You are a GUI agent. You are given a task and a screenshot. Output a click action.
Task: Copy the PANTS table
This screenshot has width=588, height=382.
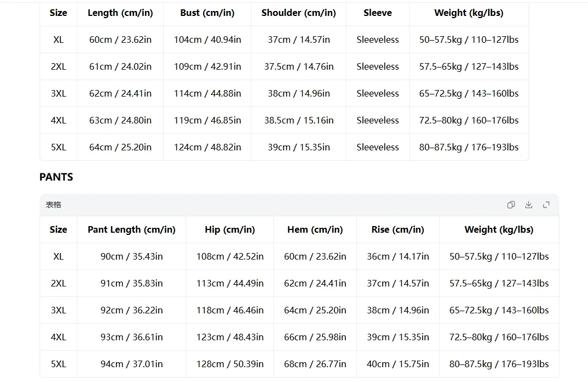[511, 205]
